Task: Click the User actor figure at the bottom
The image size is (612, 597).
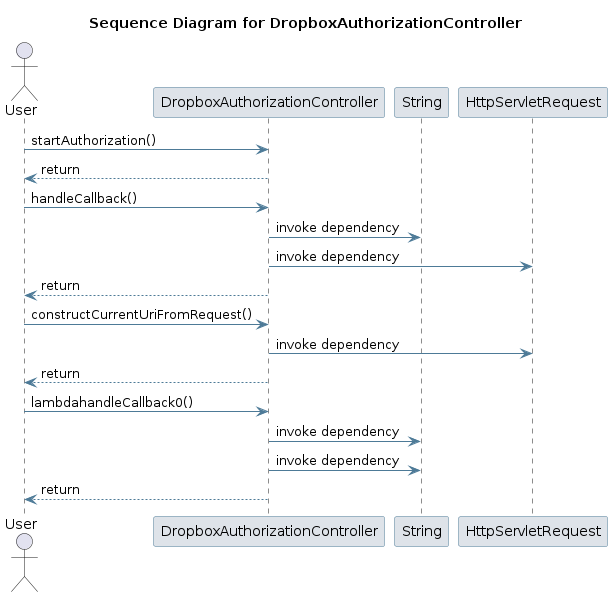Action: (x=24, y=563)
